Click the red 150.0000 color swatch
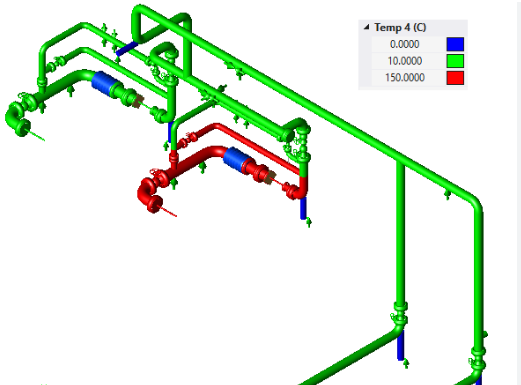 [455, 78]
